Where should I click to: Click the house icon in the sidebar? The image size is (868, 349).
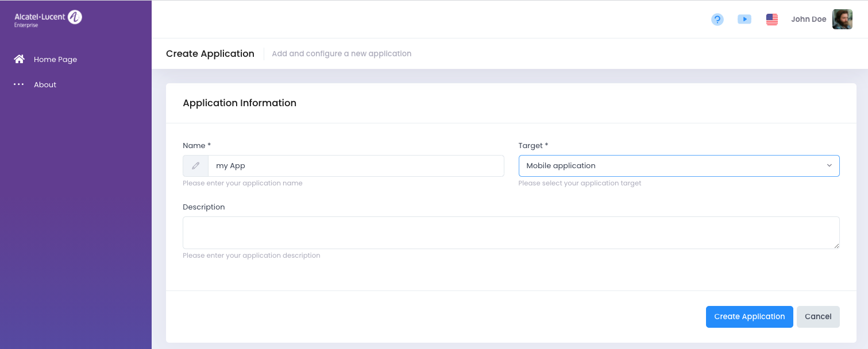20,59
